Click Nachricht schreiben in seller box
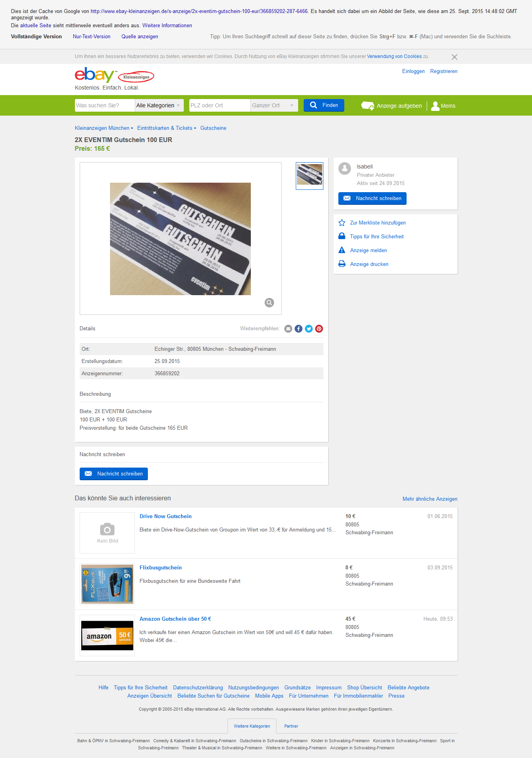This screenshot has height=758, width=532. (372, 198)
